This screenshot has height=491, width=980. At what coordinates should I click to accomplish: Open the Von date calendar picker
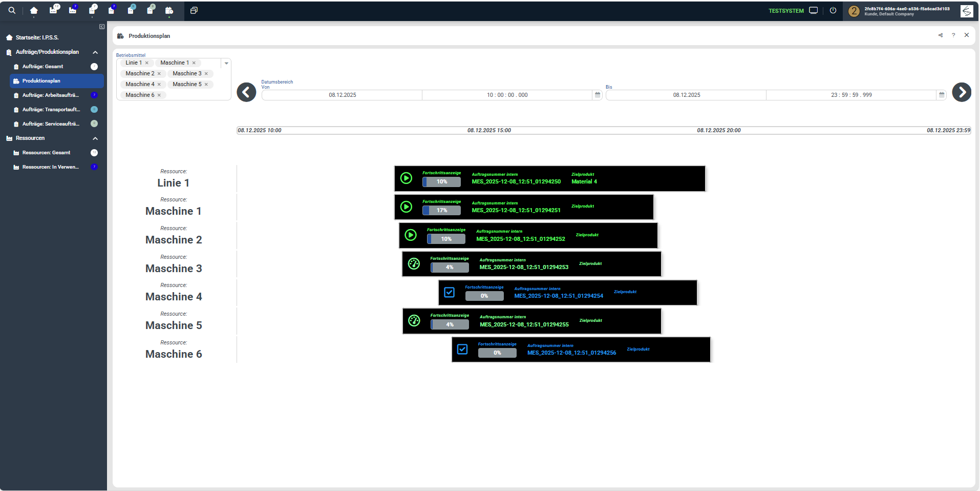[x=598, y=95]
